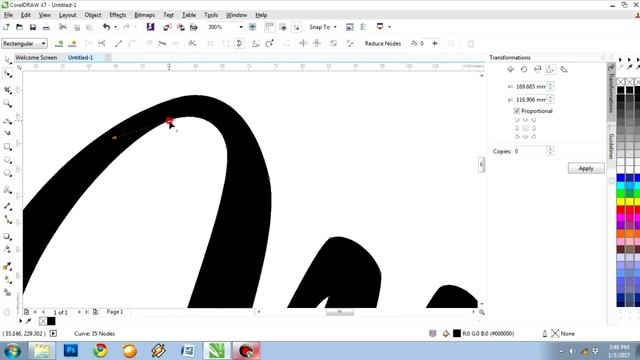Select the Crop tool in toolbox
The image size is (640, 360).
7,90
